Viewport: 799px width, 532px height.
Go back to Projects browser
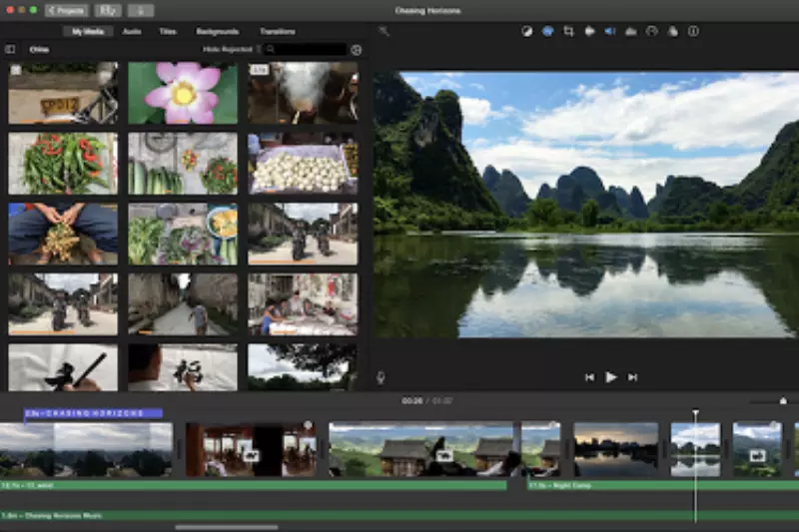point(67,10)
